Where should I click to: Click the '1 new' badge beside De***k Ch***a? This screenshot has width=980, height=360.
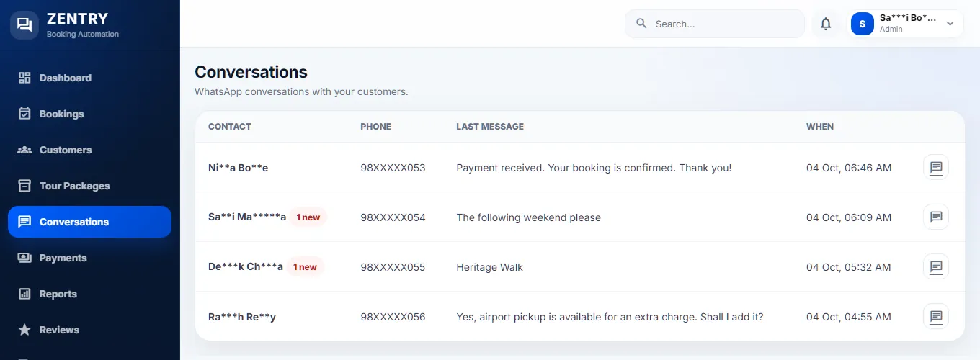[306, 266]
